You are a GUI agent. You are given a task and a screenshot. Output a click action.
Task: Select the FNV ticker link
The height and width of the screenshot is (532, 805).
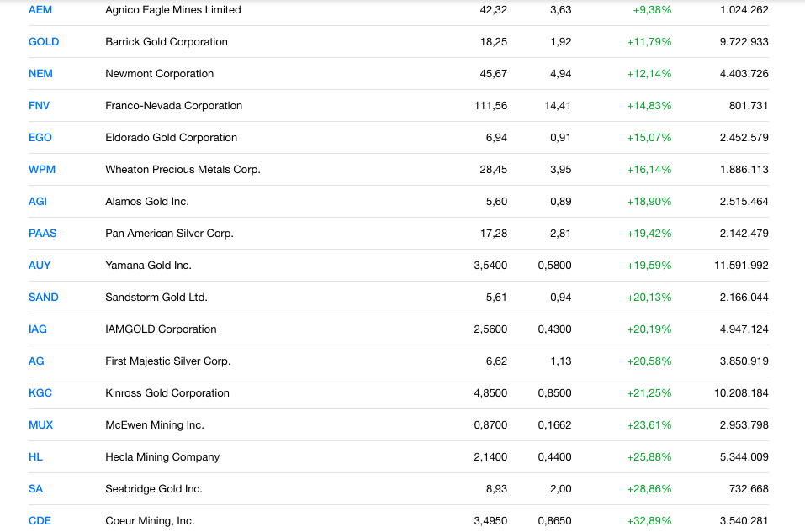[x=40, y=106]
